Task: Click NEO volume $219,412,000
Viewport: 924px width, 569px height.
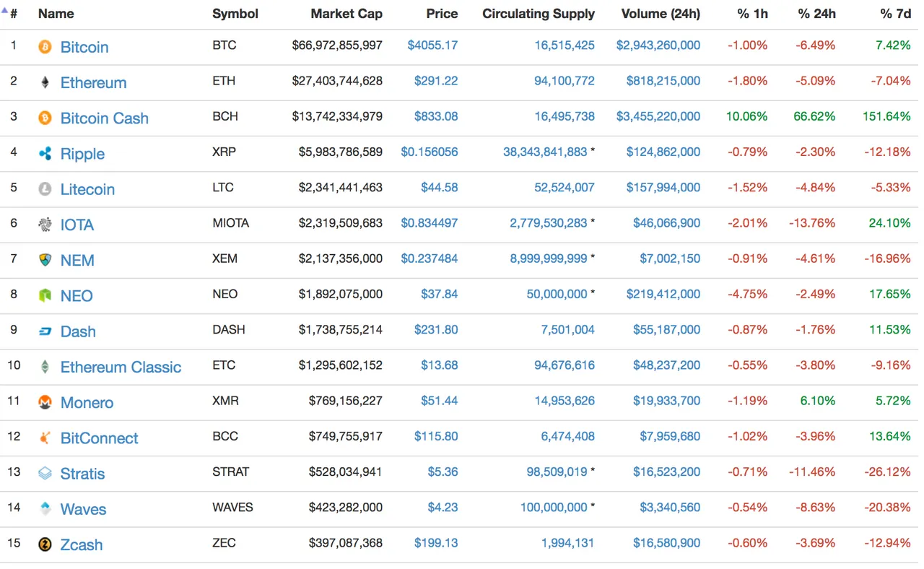Action: [x=663, y=294]
